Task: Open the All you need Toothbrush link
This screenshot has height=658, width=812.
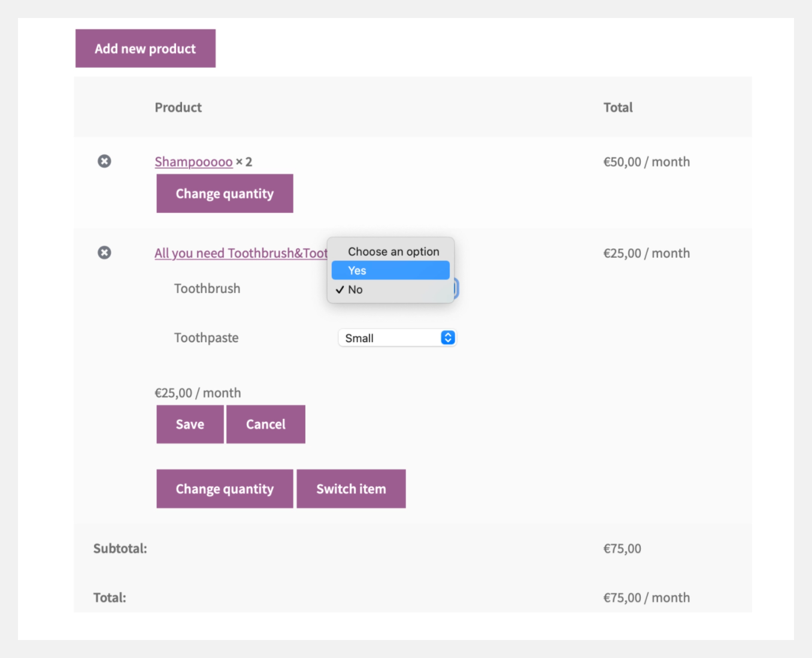Action: tap(240, 253)
